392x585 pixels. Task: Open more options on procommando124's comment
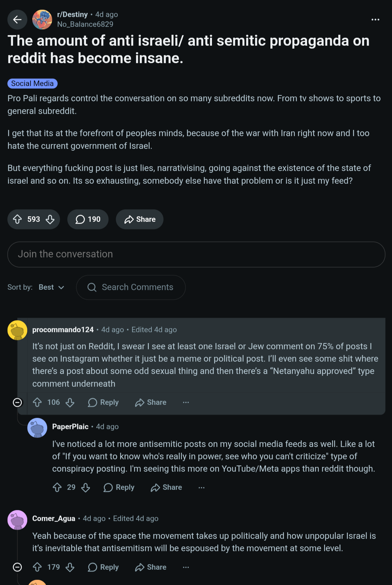pyautogui.click(x=186, y=402)
